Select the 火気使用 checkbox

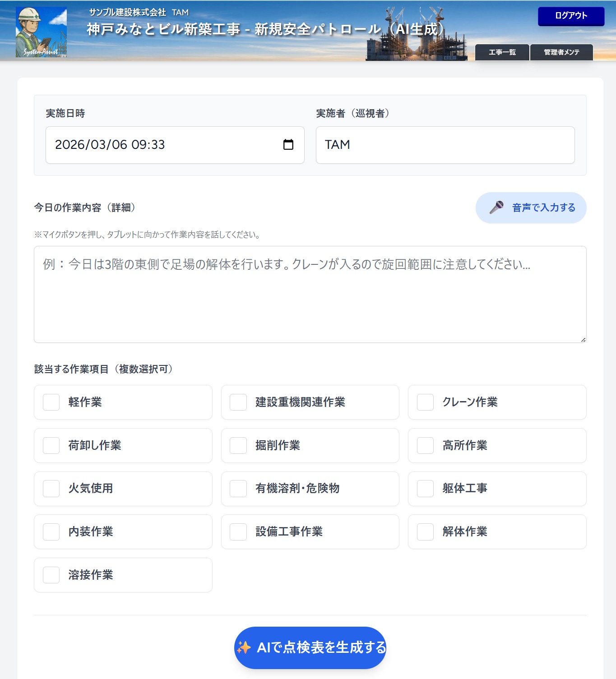(51, 489)
